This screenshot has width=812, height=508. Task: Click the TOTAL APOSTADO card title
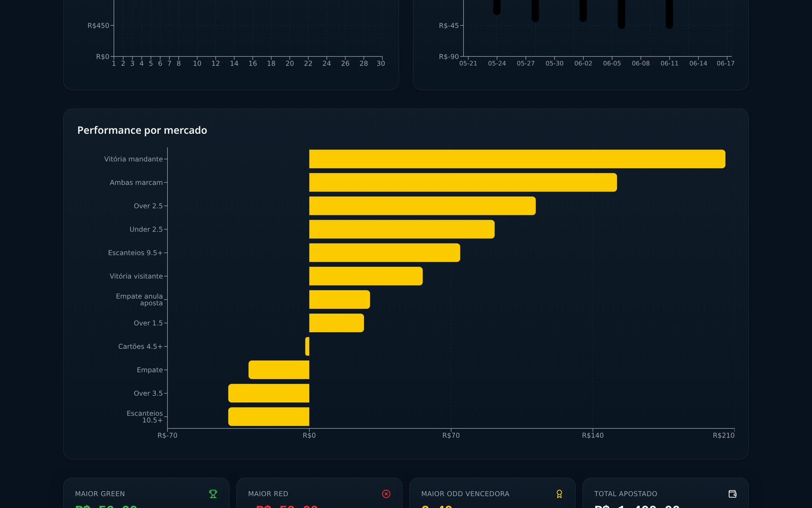coord(626,494)
